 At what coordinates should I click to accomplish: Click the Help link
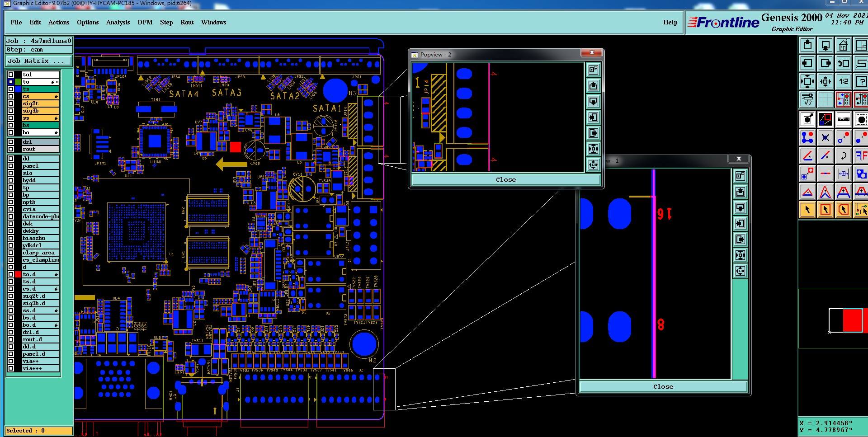pyautogui.click(x=670, y=22)
